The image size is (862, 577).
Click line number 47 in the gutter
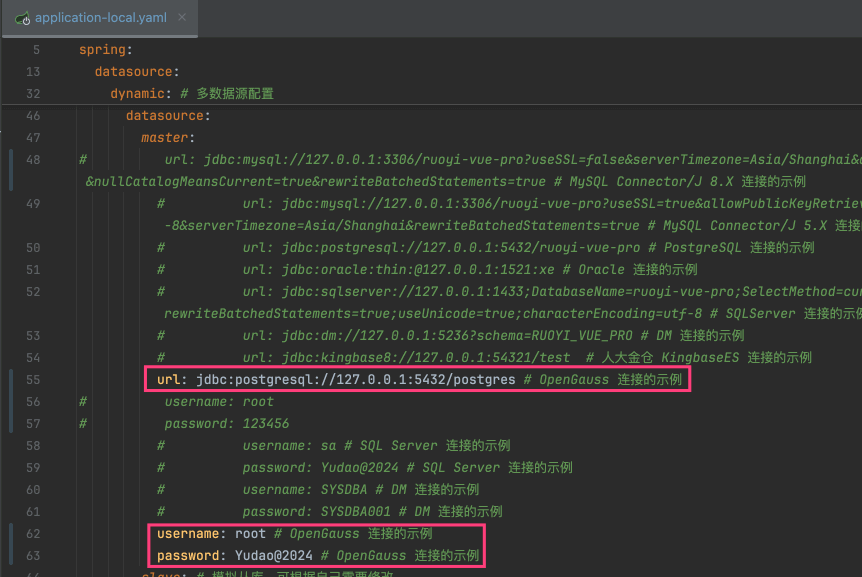(x=34, y=137)
